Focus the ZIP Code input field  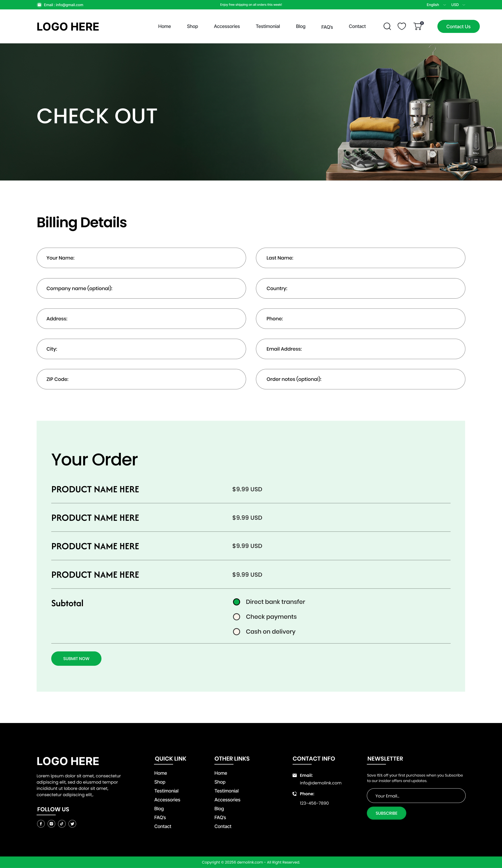[x=141, y=379]
